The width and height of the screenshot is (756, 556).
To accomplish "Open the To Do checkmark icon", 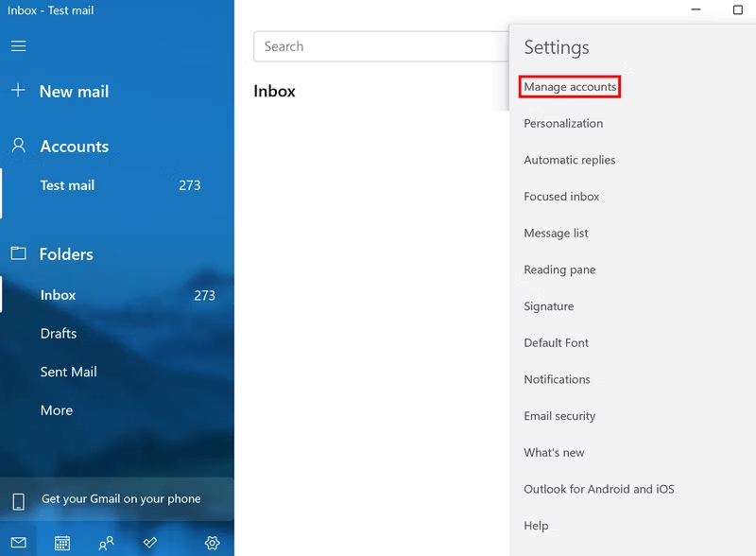I will tap(150, 543).
